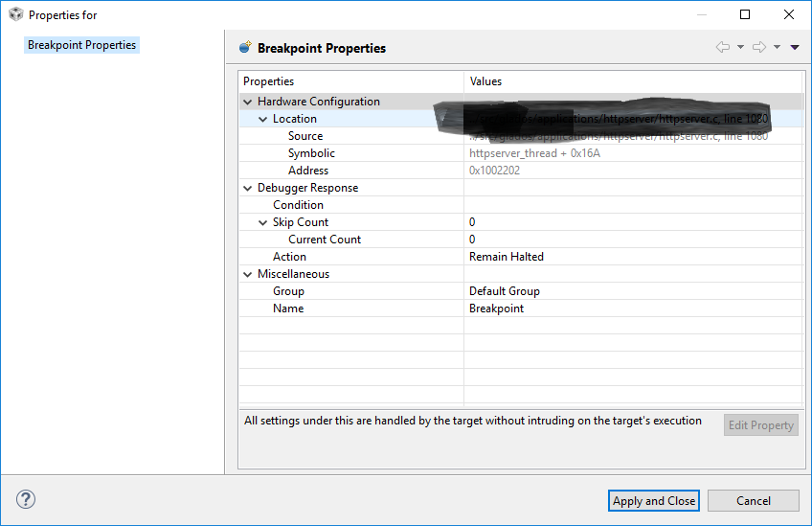
Task: Click the Breakpoint name value
Action: pyautogui.click(x=496, y=309)
